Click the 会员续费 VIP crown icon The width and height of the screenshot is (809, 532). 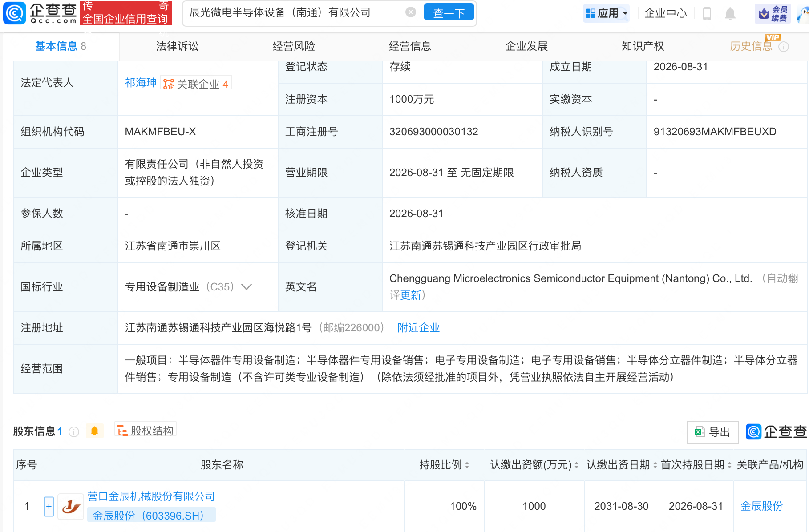[773, 13]
